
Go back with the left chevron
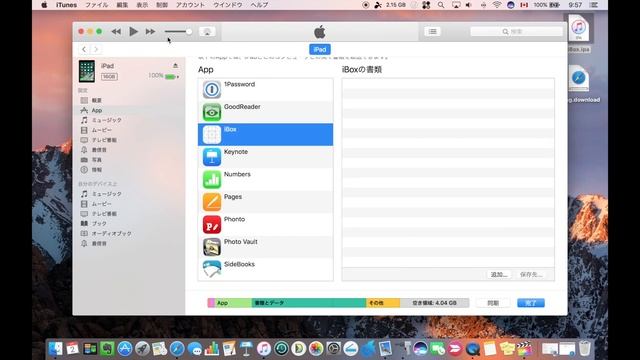84,49
